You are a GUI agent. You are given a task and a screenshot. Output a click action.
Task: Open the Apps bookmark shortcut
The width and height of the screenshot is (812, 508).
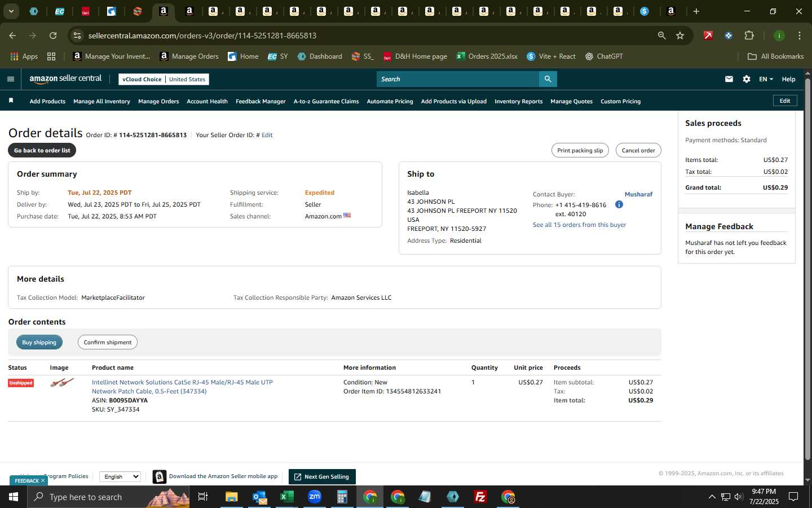tap(24, 56)
